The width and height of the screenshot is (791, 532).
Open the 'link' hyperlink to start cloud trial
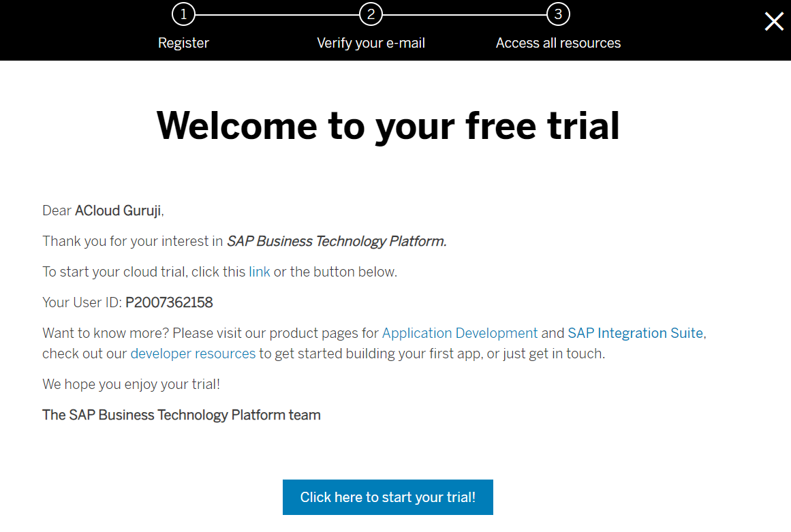point(260,272)
